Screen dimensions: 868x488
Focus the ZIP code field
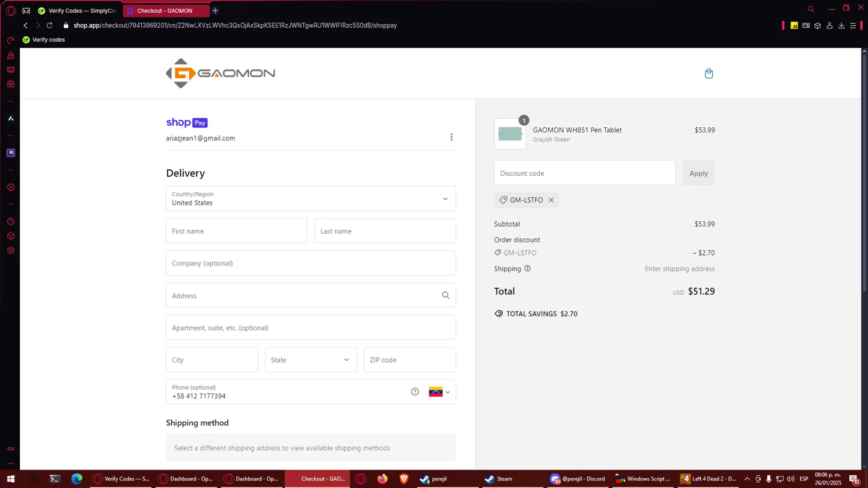click(x=410, y=360)
